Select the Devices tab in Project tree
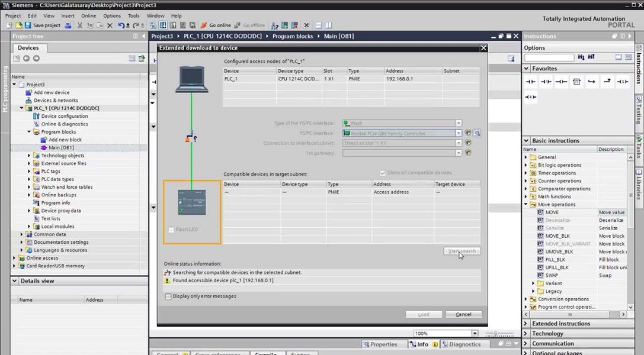This screenshot has height=355, width=644. point(28,48)
